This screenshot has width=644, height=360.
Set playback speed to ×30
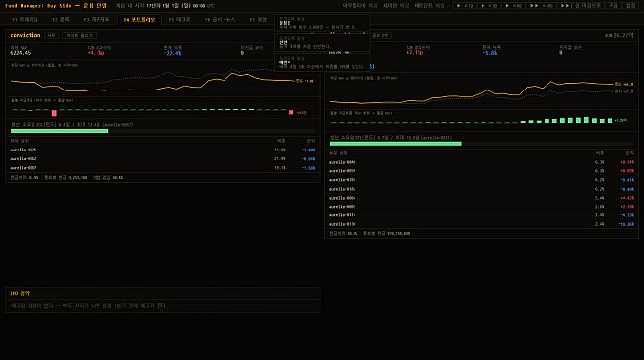coord(488,5)
